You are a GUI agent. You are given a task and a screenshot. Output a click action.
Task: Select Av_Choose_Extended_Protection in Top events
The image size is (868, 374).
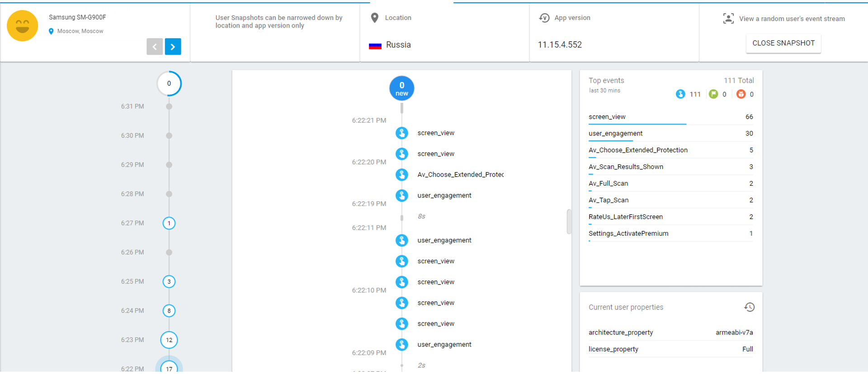coord(671,150)
